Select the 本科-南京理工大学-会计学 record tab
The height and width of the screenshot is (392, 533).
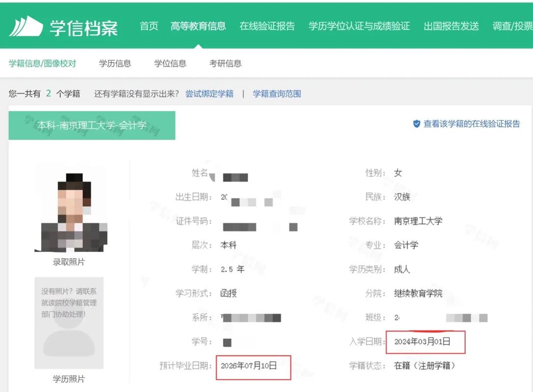92,125
